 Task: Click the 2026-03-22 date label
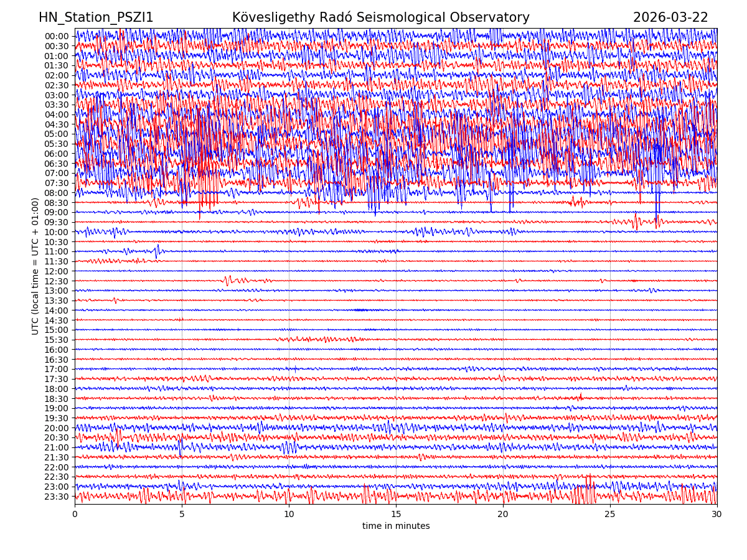(670, 17)
